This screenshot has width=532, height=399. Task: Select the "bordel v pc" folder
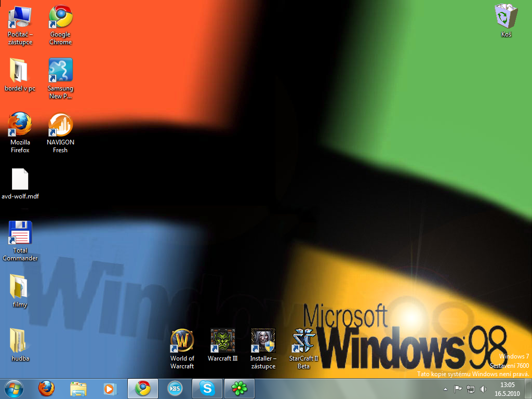(x=20, y=71)
